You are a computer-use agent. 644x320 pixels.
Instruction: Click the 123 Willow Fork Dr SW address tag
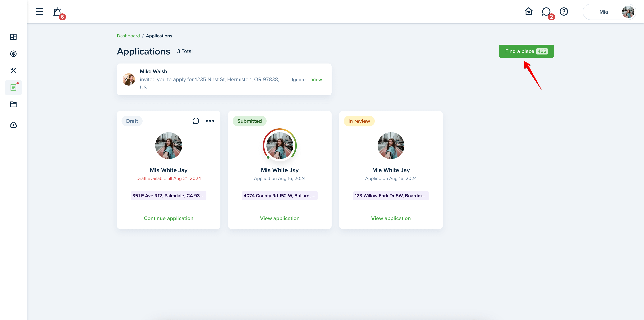coord(391,196)
